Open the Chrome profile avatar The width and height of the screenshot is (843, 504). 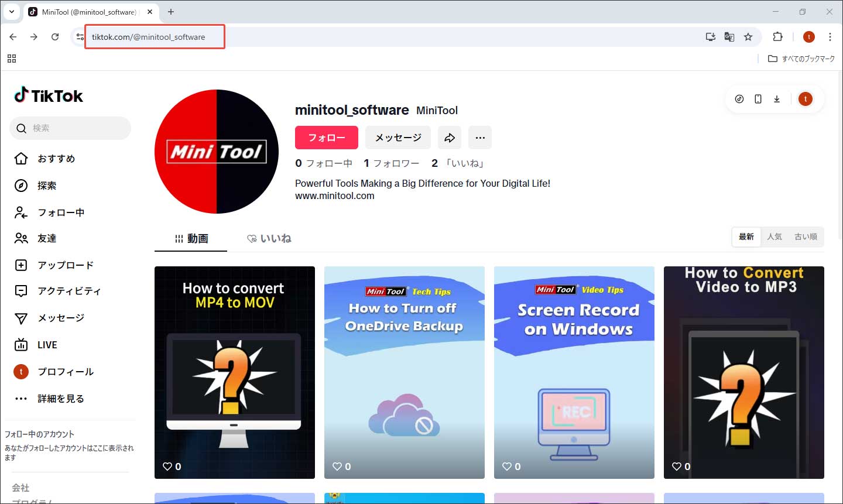tap(809, 37)
